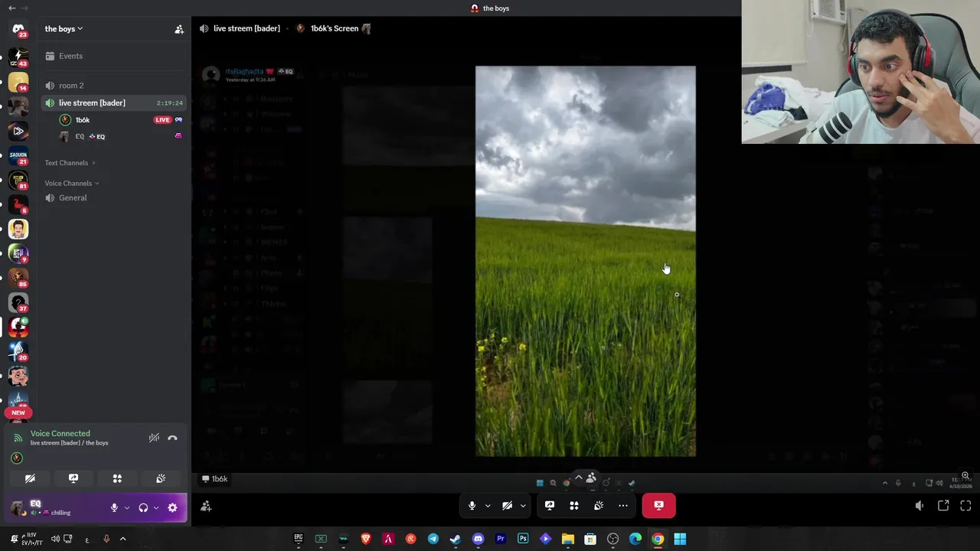The height and width of the screenshot is (551, 980).
Task: Open Photoshop from the taskbar
Action: click(523, 539)
